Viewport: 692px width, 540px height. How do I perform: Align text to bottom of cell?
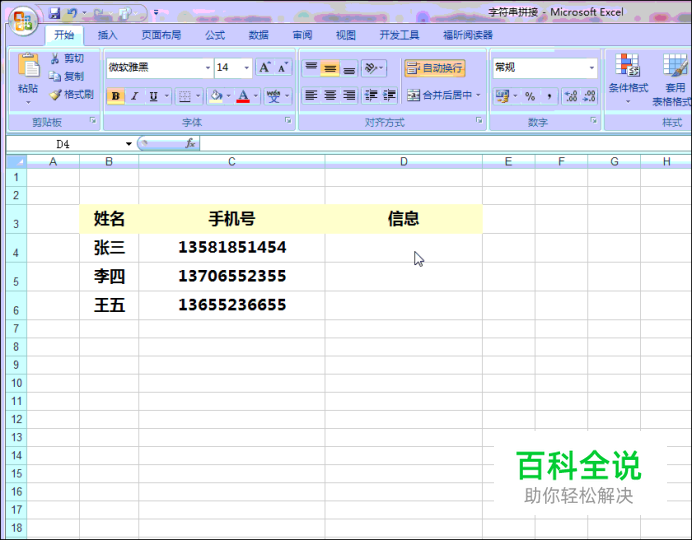(x=349, y=68)
